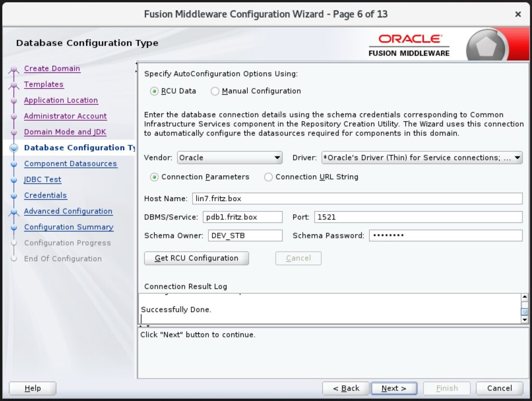The height and width of the screenshot is (401, 532).
Task: Click the JDBC Test step bullet
Action: coord(14,179)
